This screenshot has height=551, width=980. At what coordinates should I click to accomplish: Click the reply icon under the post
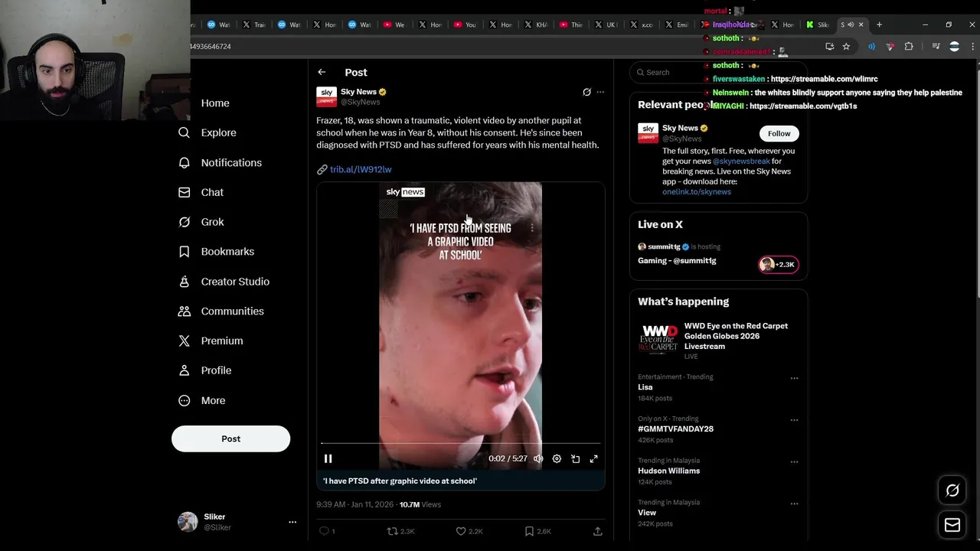[324, 531]
